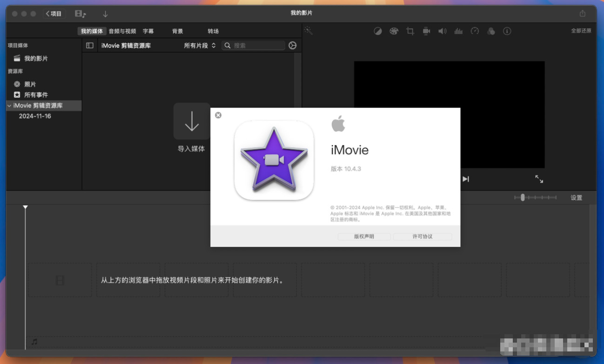Select 我的影片 in the sidebar

[36, 59]
